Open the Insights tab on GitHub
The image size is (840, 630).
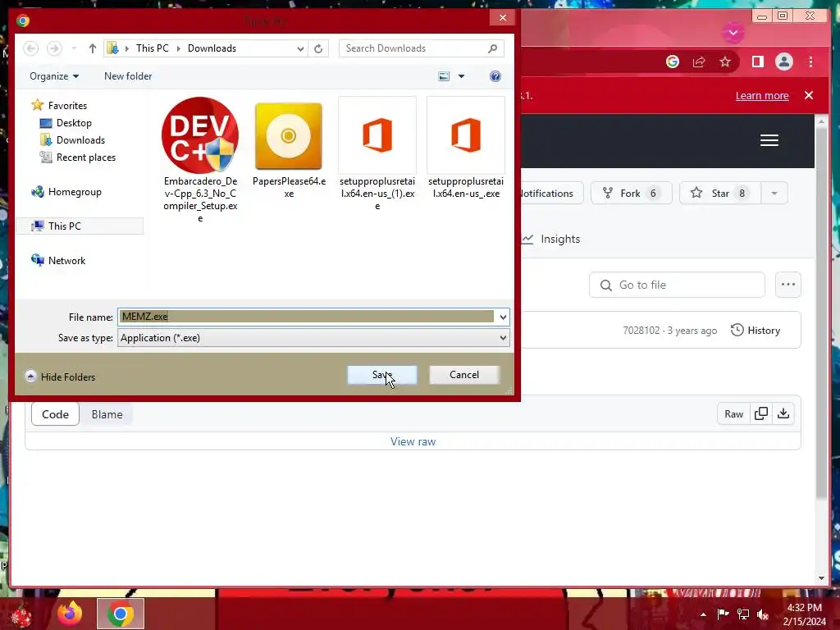552,239
